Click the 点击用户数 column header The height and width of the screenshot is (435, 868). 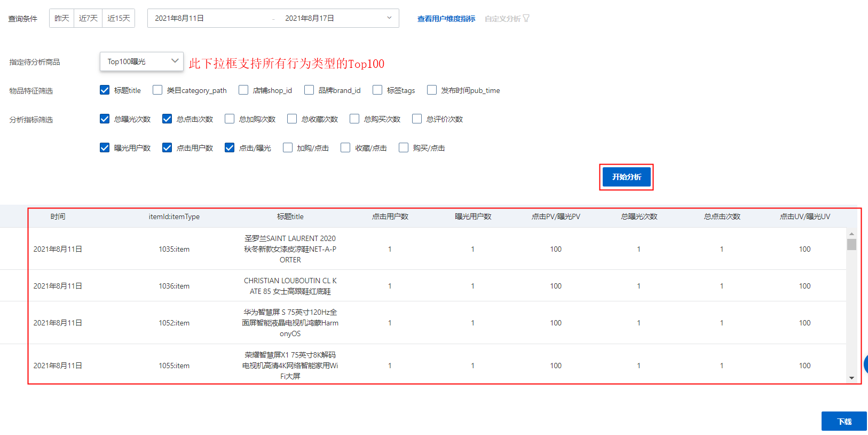click(390, 216)
